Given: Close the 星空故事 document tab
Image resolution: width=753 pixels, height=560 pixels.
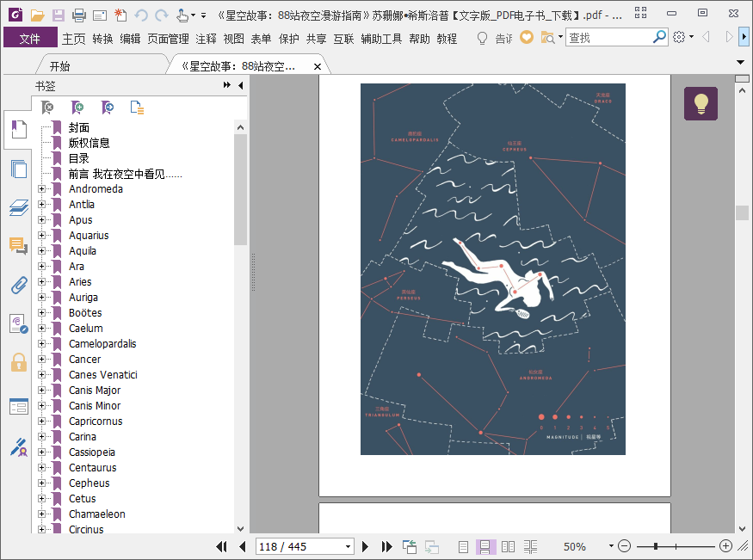Looking at the screenshot, I should click(x=317, y=67).
